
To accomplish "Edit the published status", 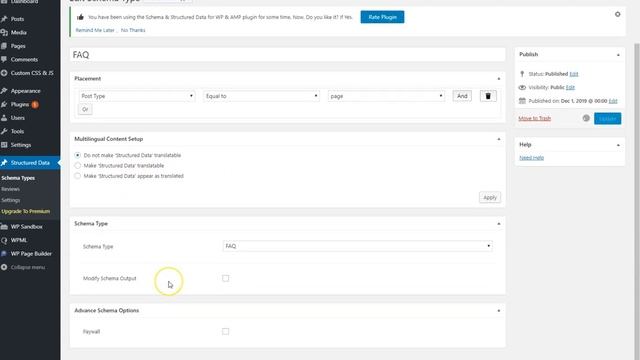I will tap(573, 74).
